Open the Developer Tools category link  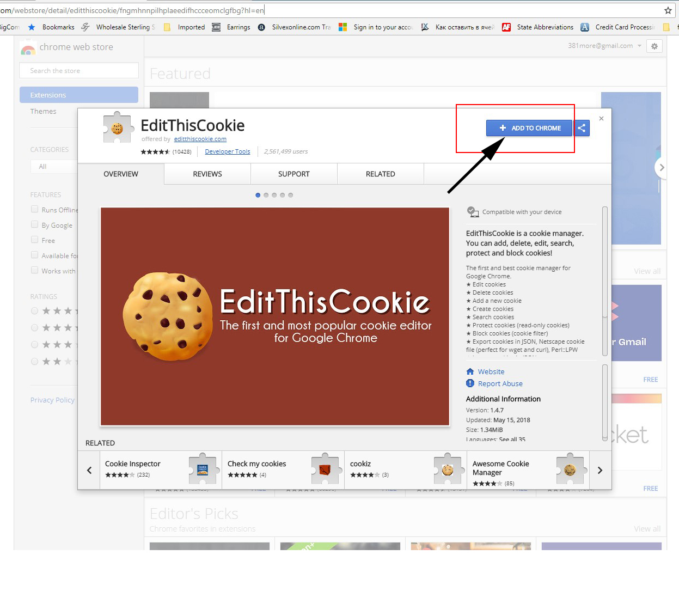(228, 151)
